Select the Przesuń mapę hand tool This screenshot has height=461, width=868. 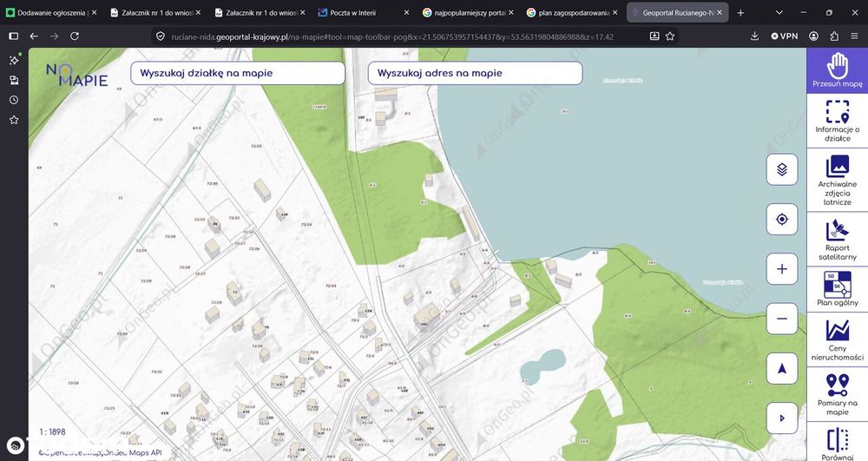point(837,69)
